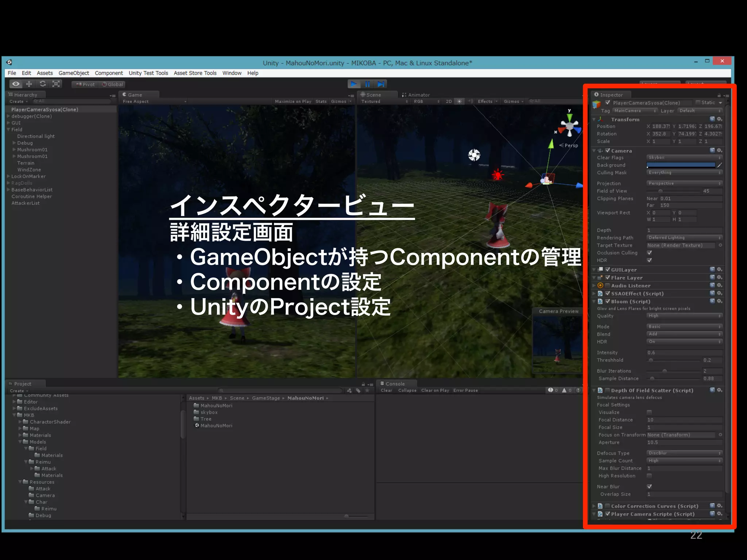This screenshot has width=747, height=560.
Task: Disable the SSAOEffect script
Action: point(608,293)
